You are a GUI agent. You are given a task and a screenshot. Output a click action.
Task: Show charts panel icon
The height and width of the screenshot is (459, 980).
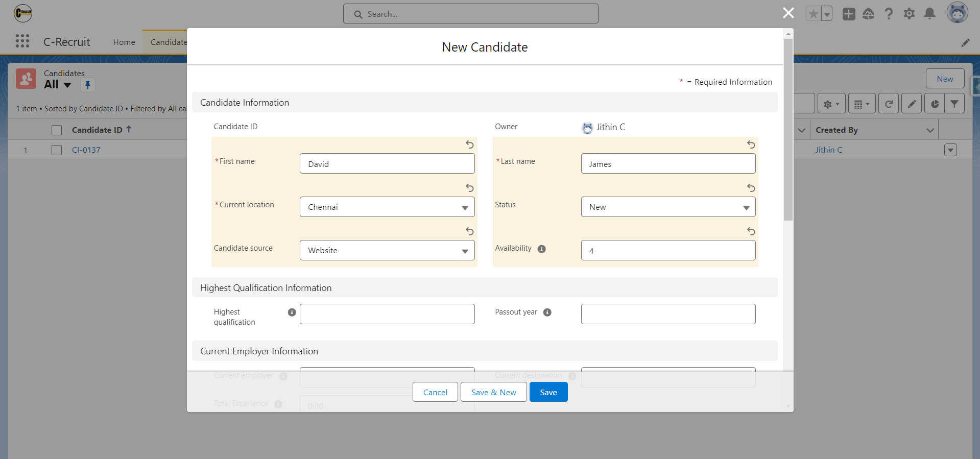coord(935,104)
